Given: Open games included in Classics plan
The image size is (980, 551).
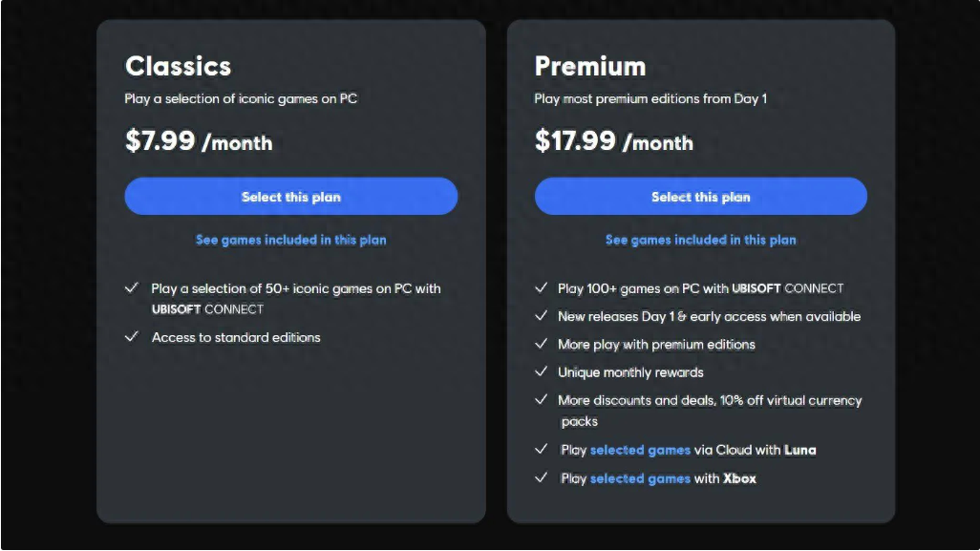Looking at the screenshot, I should [x=290, y=240].
